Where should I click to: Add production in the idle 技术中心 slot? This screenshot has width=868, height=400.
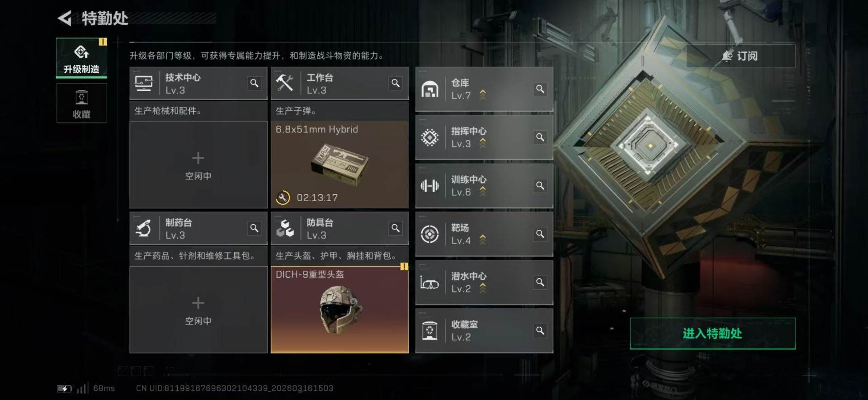click(198, 165)
